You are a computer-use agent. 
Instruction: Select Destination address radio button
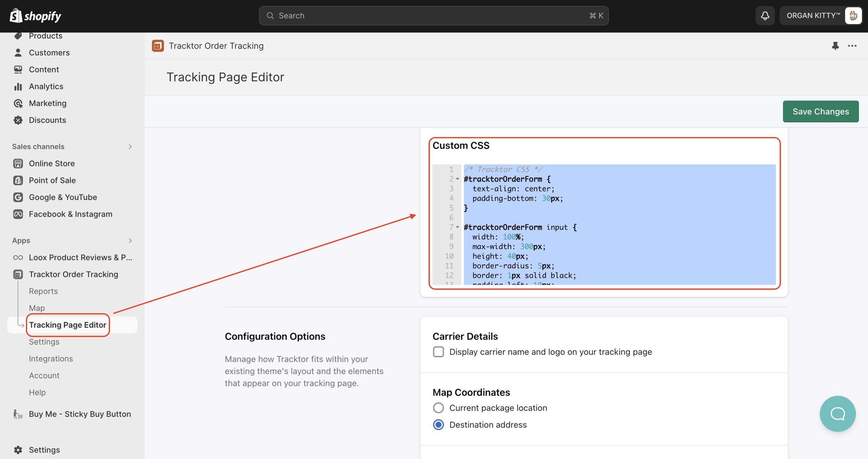438,425
